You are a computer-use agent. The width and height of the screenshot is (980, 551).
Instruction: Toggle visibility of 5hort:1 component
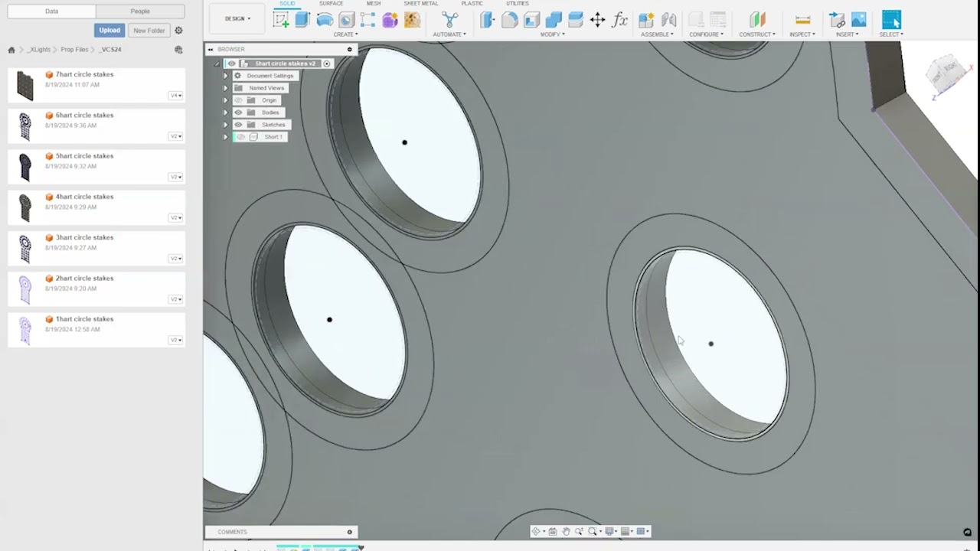(x=240, y=137)
